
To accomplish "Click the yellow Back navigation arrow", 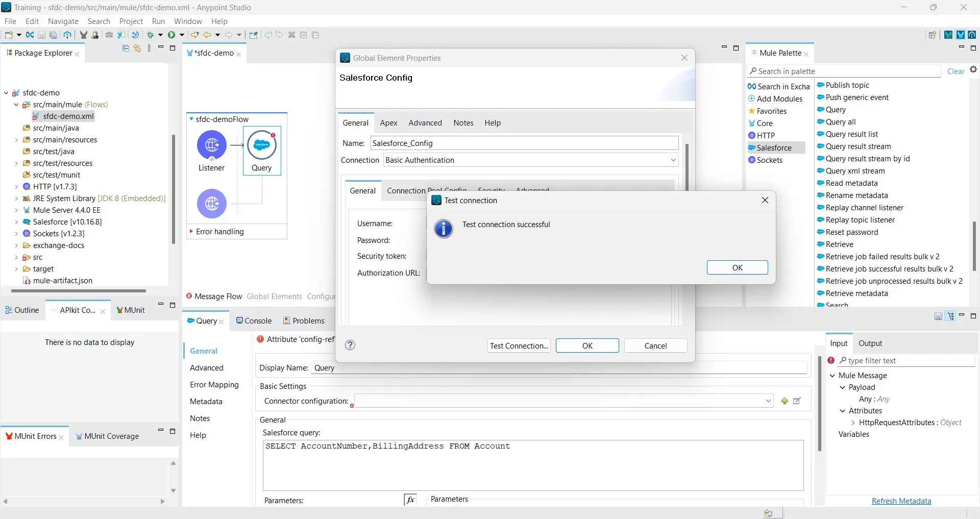I will click(207, 35).
